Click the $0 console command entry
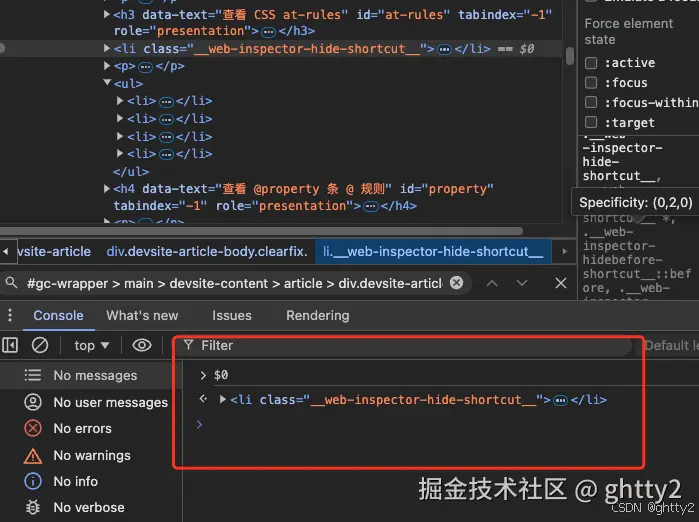Screen dimensions: 699x522 (x=221, y=375)
